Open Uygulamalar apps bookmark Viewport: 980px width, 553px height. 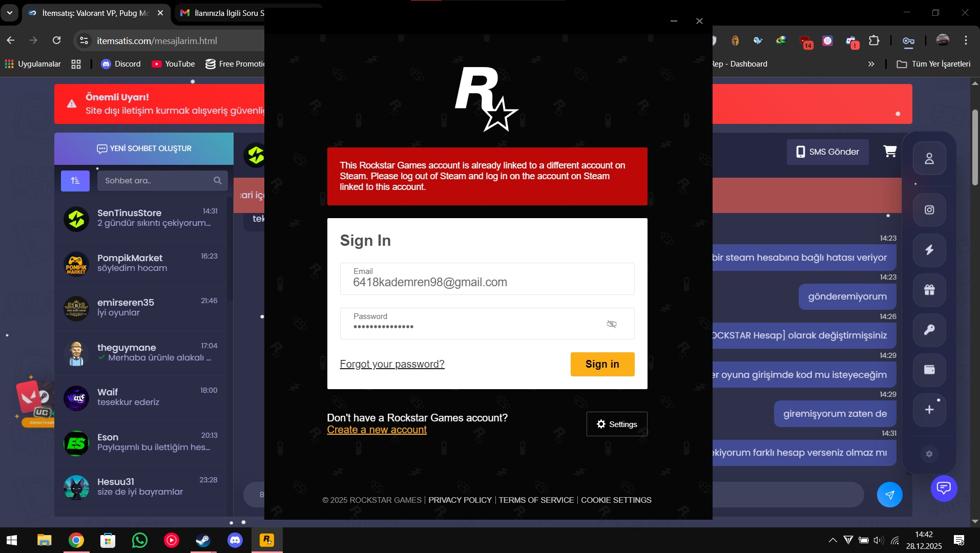pyautogui.click(x=33, y=64)
